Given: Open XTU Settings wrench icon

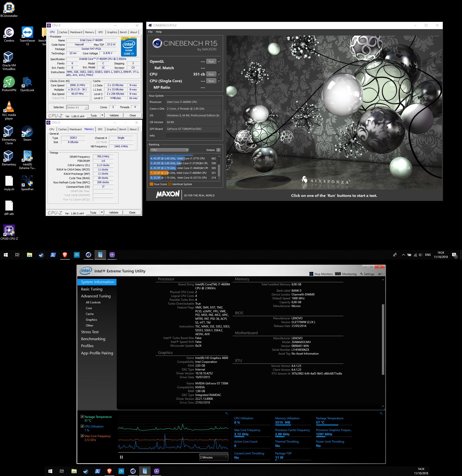Looking at the screenshot, I should tap(362, 274).
